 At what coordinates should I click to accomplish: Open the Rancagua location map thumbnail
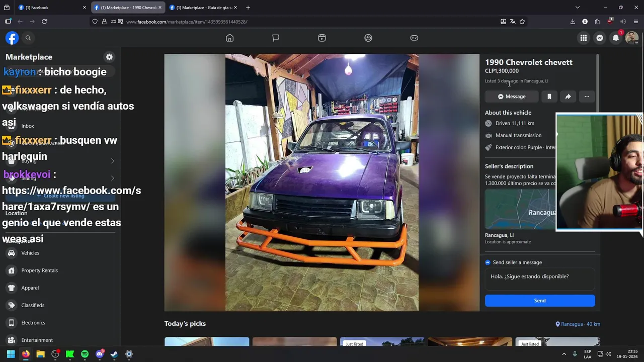click(x=520, y=209)
